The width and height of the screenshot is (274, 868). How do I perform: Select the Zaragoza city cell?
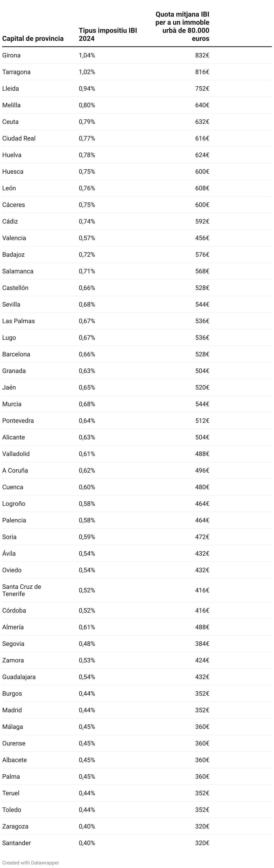pyautogui.click(x=15, y=826)
